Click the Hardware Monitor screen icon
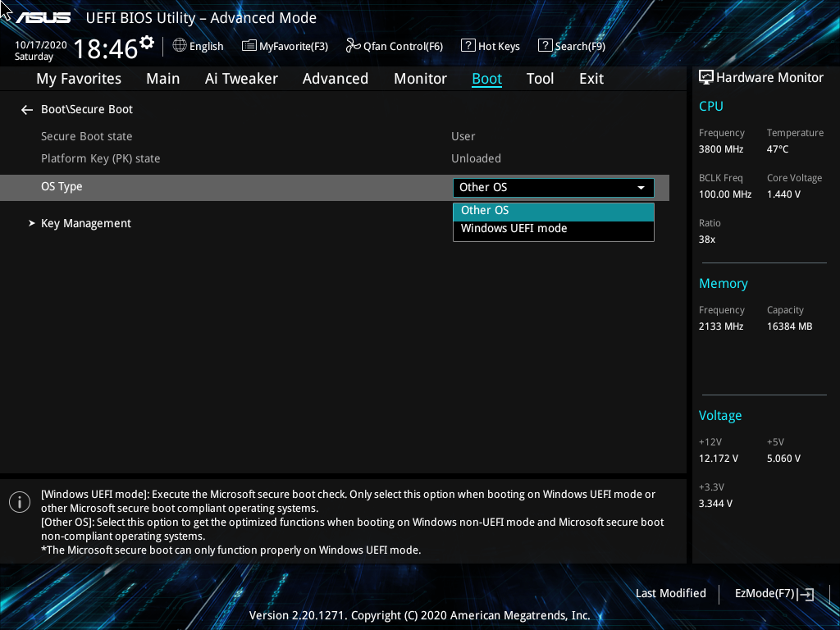 (x=706, y=78)
